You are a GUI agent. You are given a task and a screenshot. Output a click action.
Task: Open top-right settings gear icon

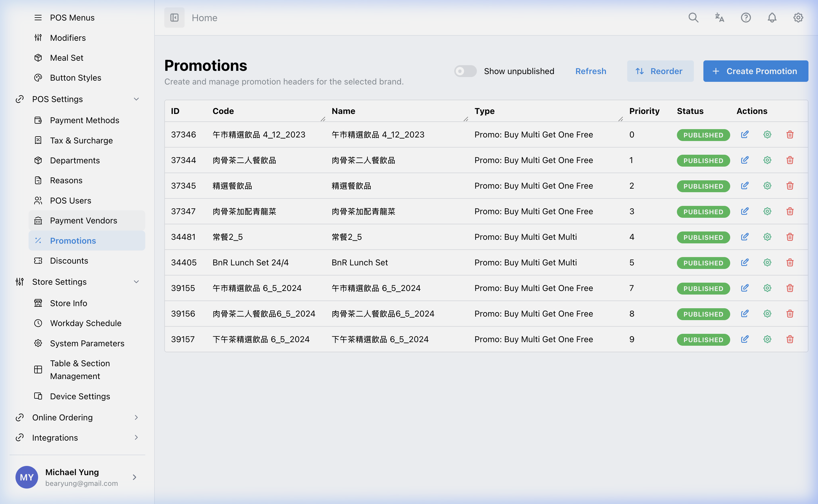click(798, 18)
